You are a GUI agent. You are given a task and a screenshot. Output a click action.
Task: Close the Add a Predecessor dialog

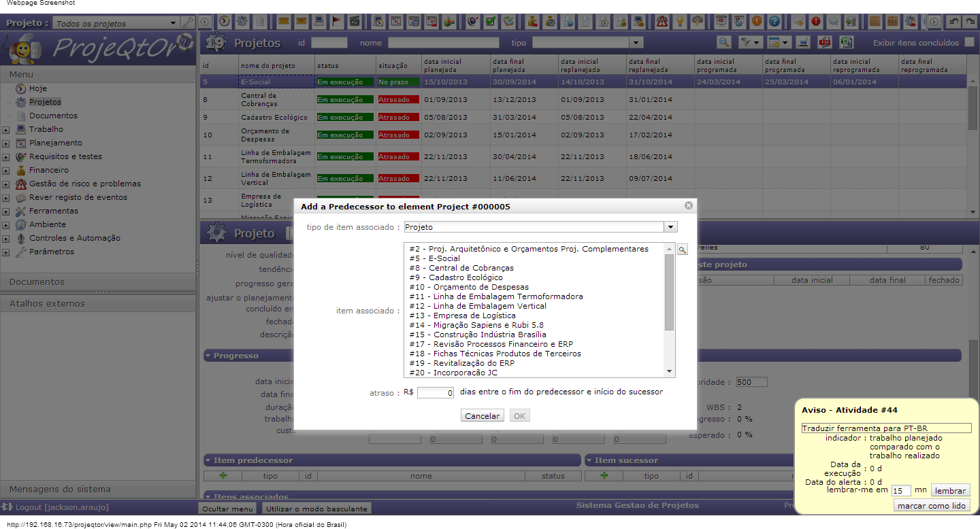(689, 205)
